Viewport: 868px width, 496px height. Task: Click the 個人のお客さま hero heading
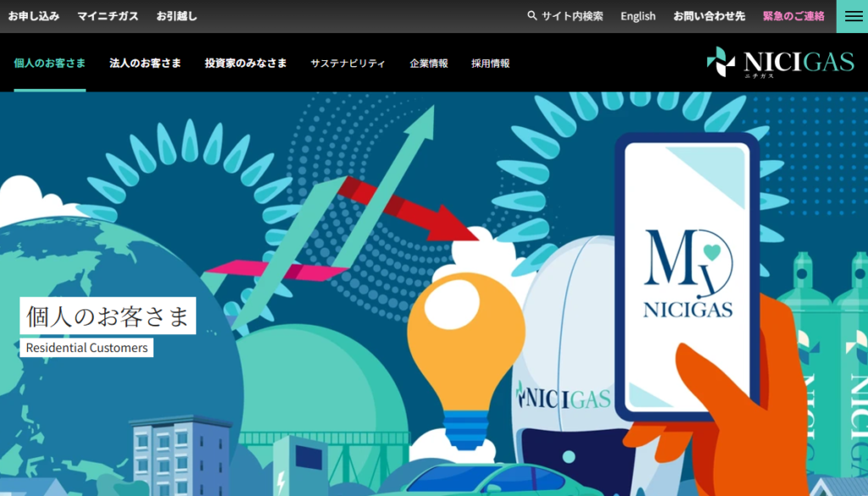[108, 315]
